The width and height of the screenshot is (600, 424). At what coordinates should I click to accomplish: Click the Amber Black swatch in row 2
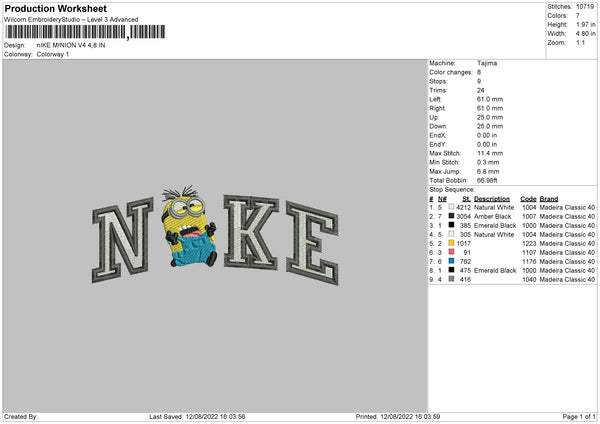pos(451,216)
